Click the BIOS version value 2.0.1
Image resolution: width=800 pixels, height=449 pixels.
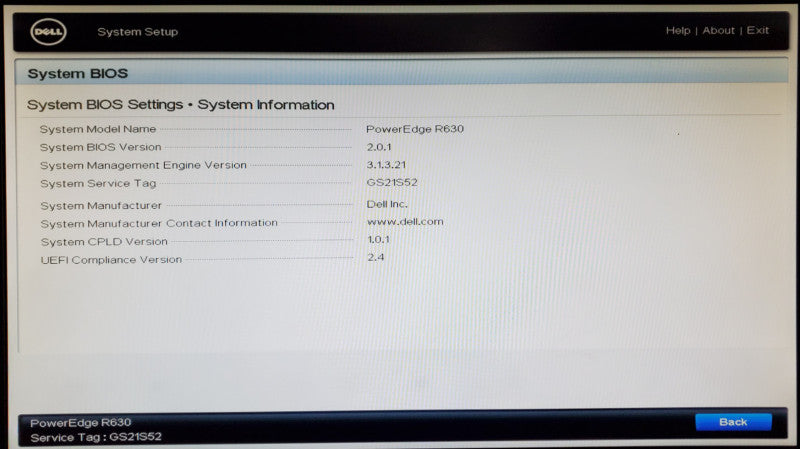coord(379,147)
